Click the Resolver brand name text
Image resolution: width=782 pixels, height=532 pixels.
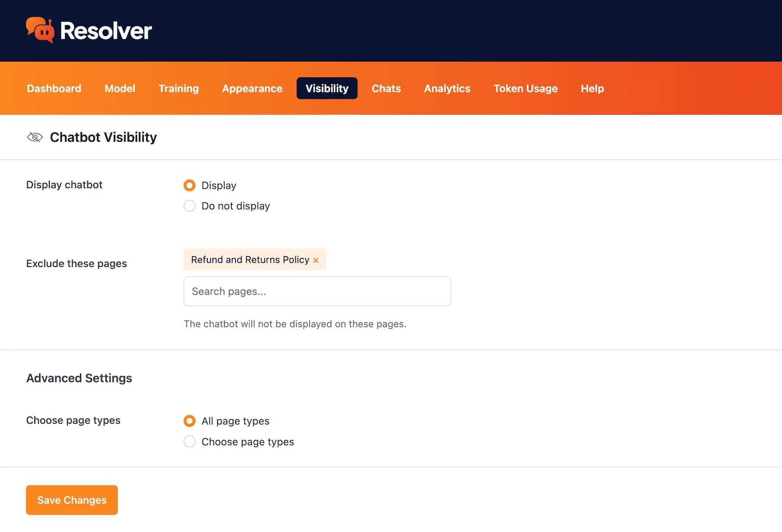pos(106,31)
